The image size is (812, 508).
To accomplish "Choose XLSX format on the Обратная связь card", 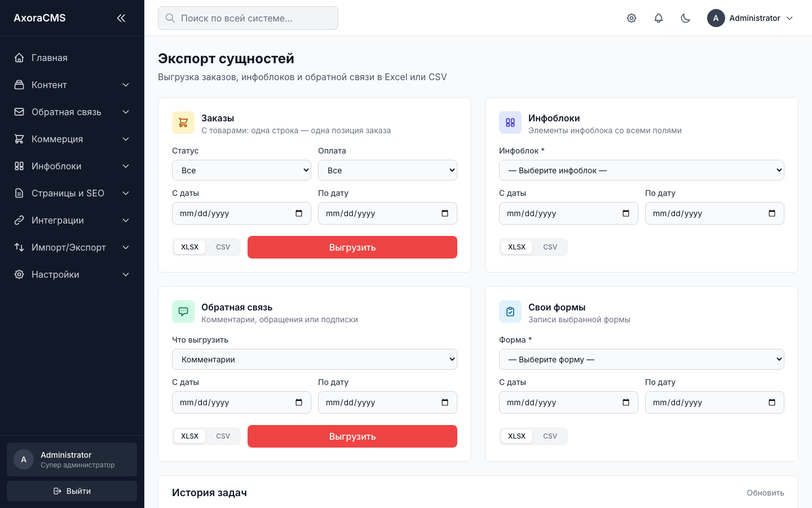I will [x=190, y=436].
